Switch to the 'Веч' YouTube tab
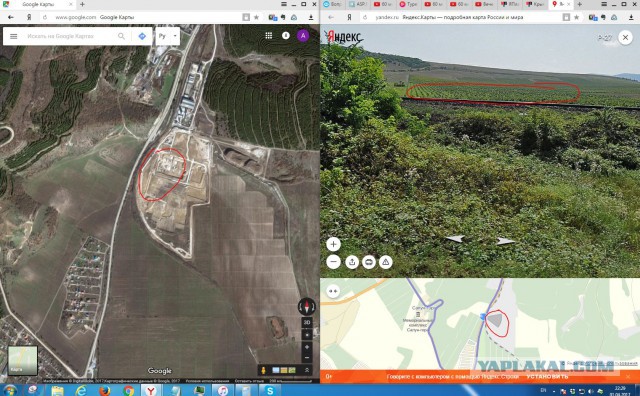 [484, 4]
